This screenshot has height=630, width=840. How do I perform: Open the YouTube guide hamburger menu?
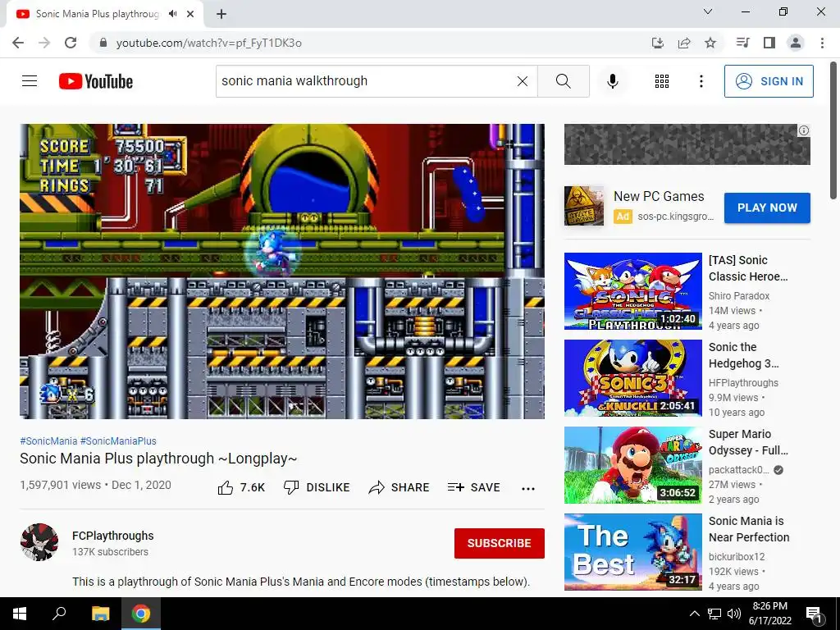click(x=30, y=81)
